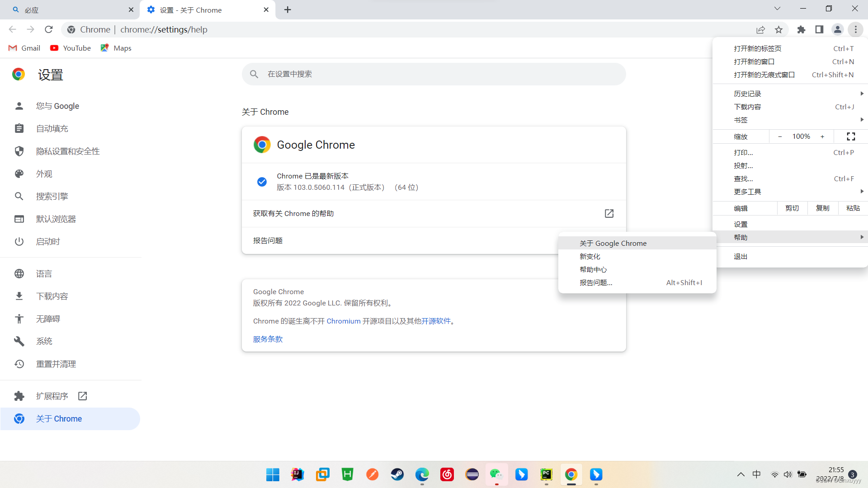Open the Chromium link
Image resolution: width=868 pixels, height=488 pixels.
point(344,321)
